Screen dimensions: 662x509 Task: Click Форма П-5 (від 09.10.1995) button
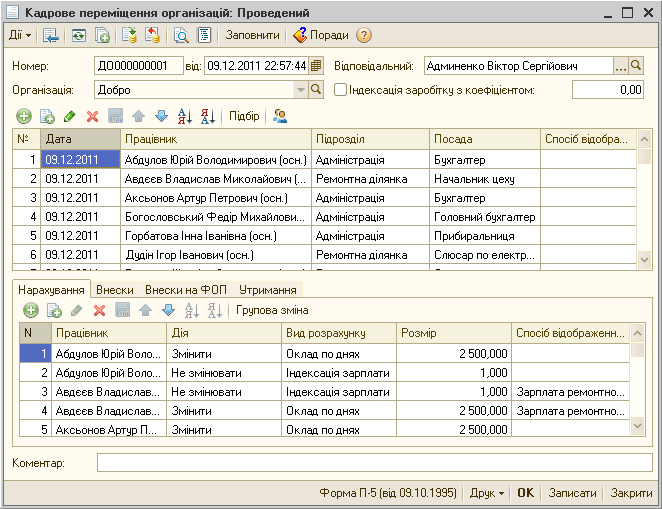(x=388, y=493)
